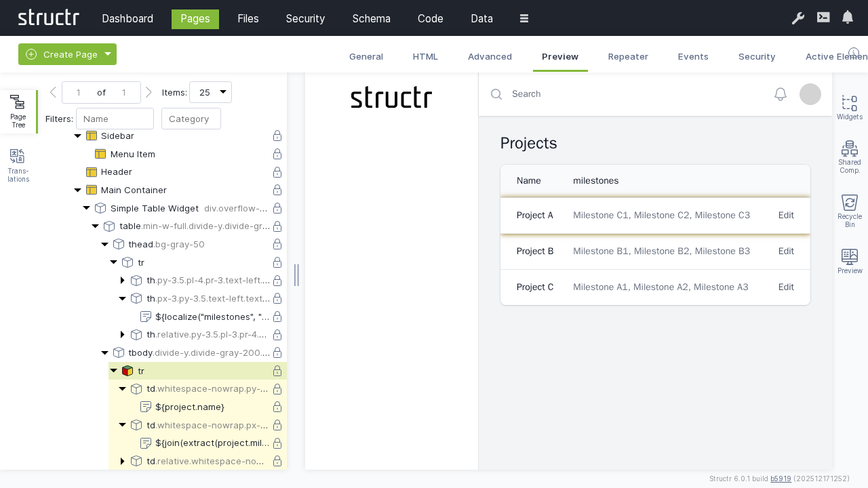Go to the Schema menu
Screen dimensions: 868x488
371,18
